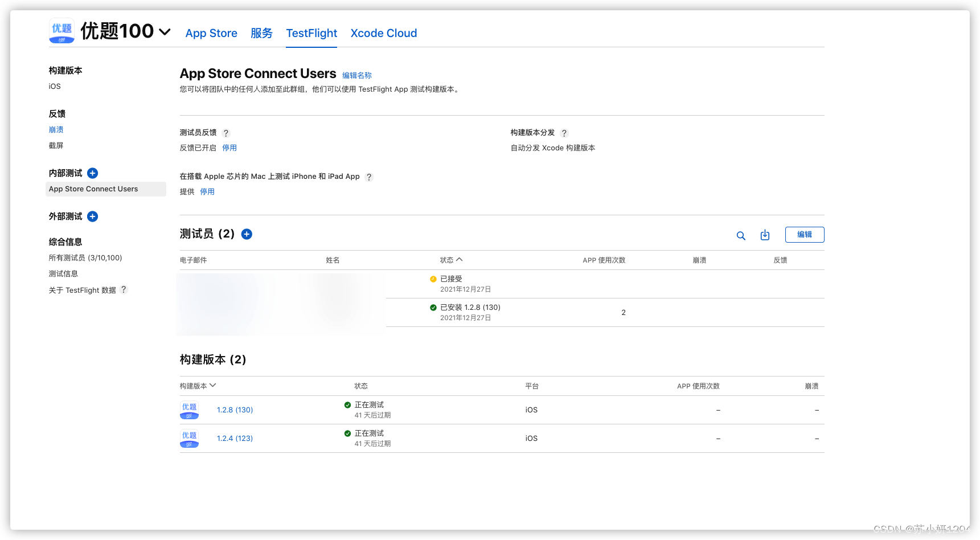This screenshot has width=980, height=540.
Task: Open the 优题100 app switcher dropdown
Action: coord(165,32)
